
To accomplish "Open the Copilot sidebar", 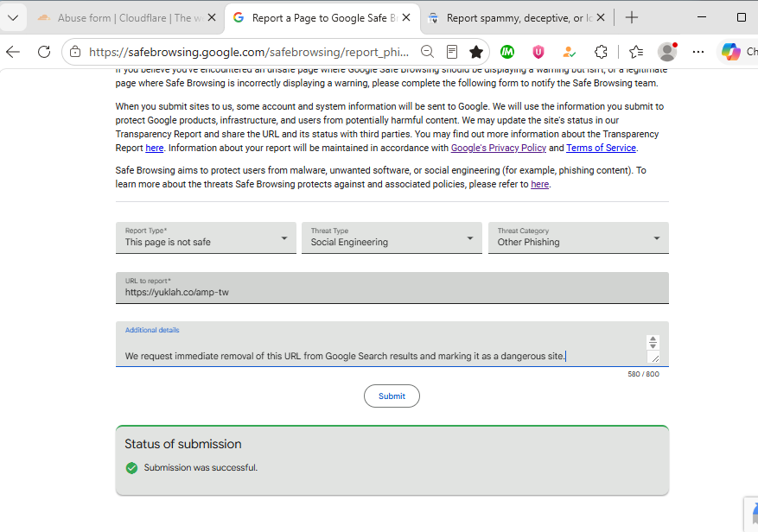I will pos(731,52).
